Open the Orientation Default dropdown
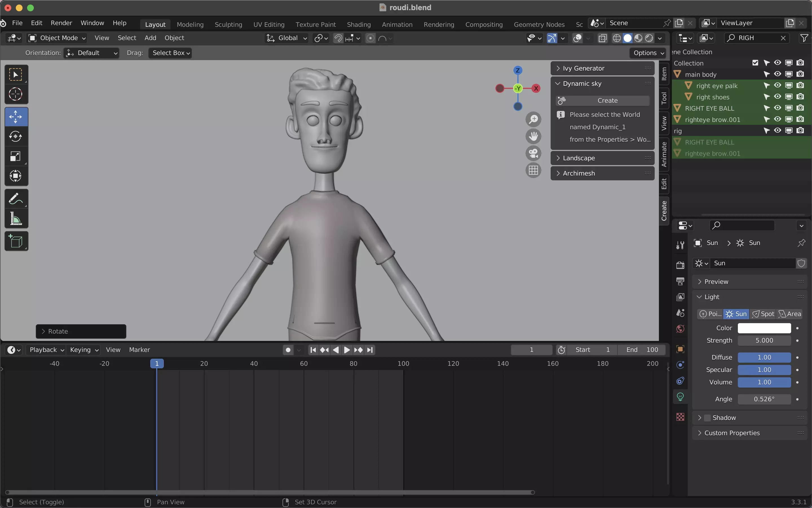The image size is (812, 508). (x=91, y=53)
